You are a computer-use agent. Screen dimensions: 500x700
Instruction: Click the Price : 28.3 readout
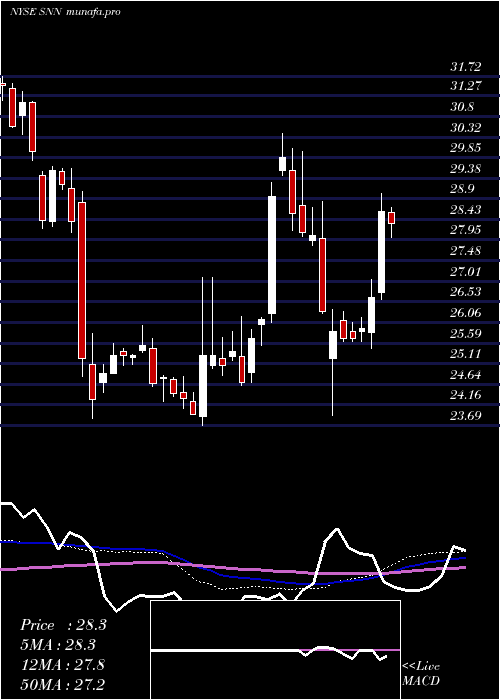(63, 625)
